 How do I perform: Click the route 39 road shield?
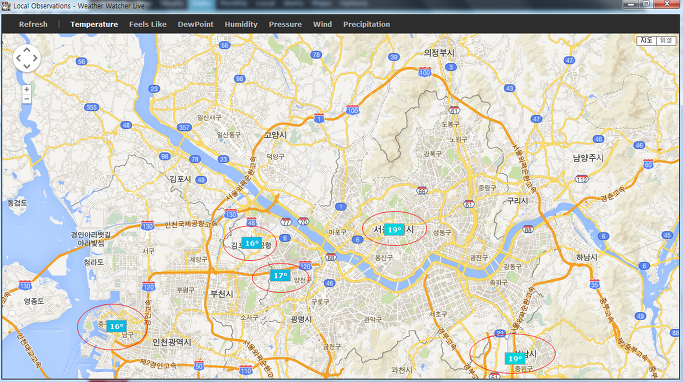point(394,57)
